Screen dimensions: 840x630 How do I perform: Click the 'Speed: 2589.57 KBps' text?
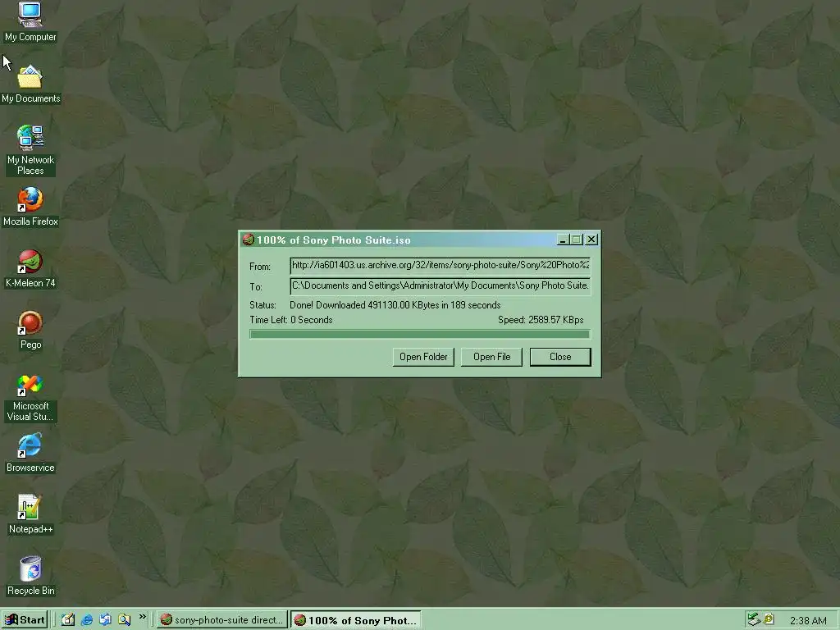(541, 320)
